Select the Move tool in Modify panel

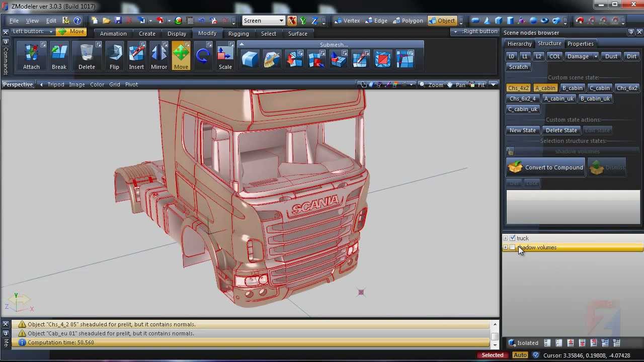[x=181, y=56]
